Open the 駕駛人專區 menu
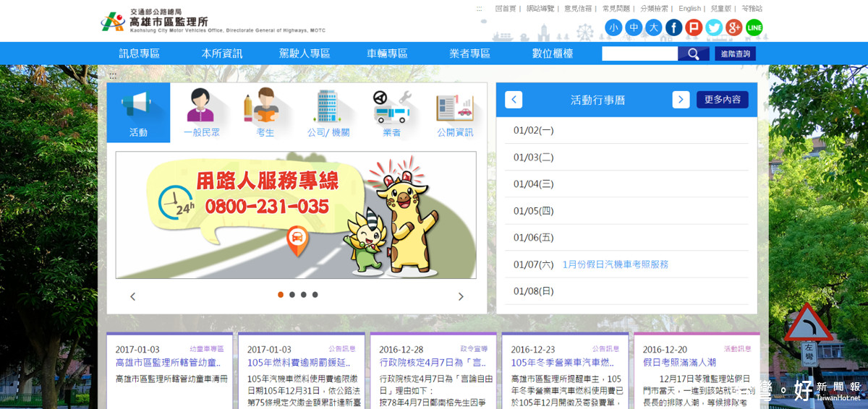Image resolution: width=868 pixels, height=409 pixels. pyautogui.click(x=305, y=53)
